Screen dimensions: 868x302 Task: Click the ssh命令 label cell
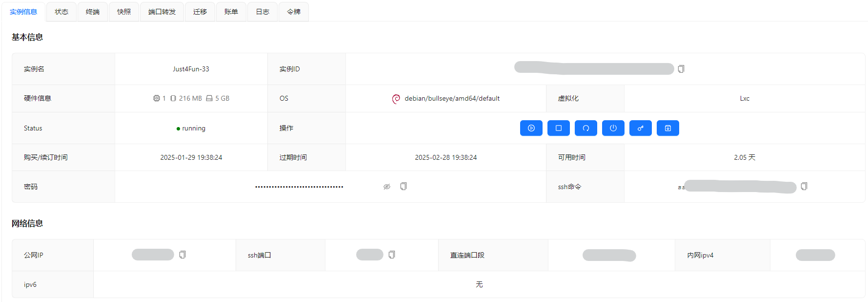coord(585,187)
